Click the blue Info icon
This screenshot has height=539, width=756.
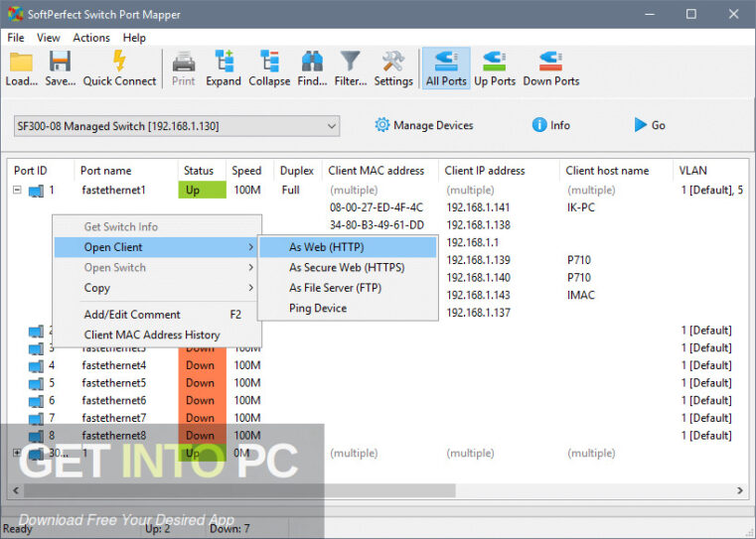539,125
